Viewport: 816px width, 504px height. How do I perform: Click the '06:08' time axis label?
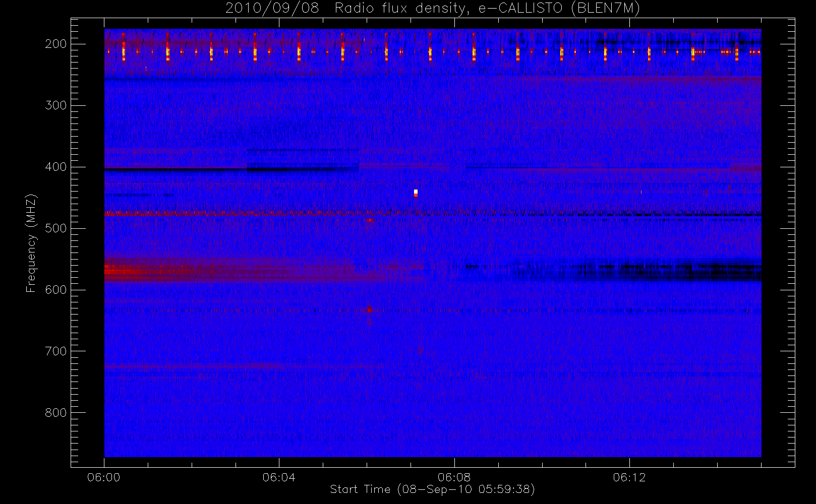pos(454,477)
